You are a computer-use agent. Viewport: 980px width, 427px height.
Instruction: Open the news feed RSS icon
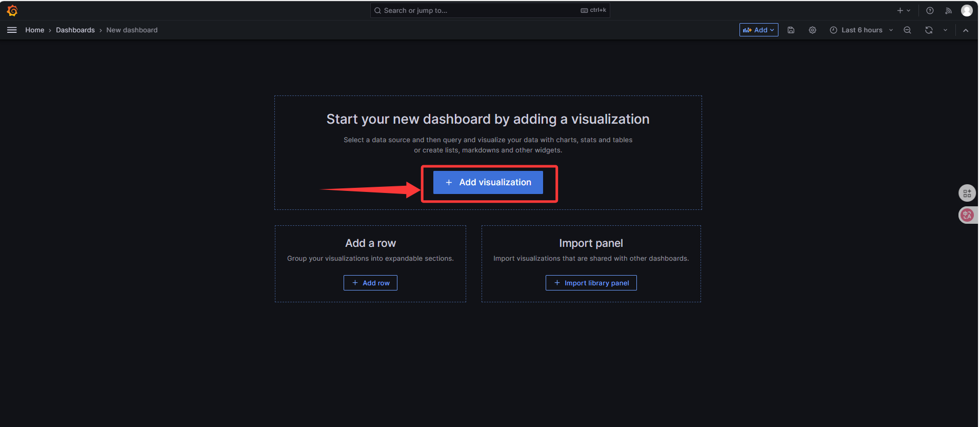(948, 11)
